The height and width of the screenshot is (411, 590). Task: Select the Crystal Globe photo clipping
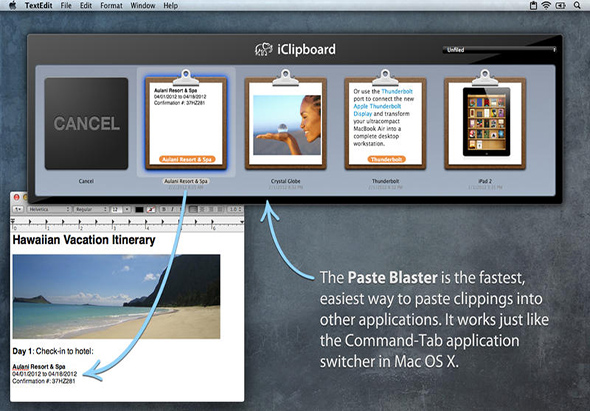tap(286, 120)
